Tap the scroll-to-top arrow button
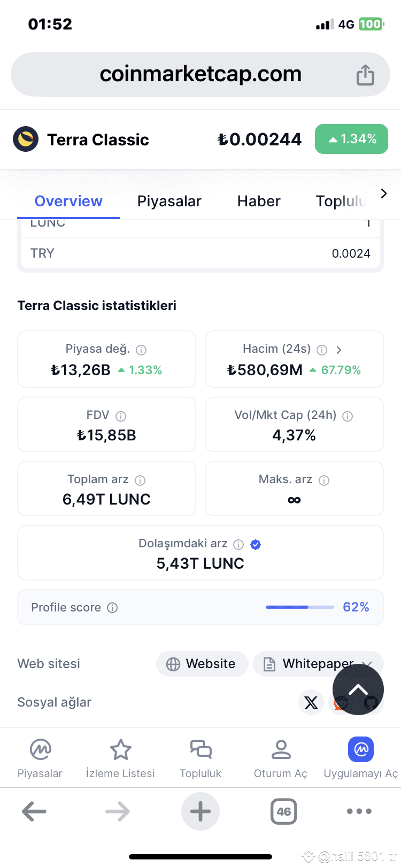 [x=358, y=689]
